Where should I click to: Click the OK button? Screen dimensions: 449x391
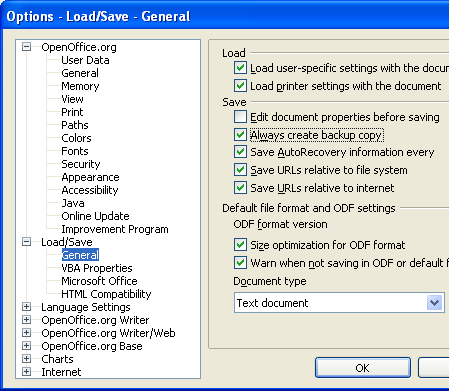pos(363,368)
